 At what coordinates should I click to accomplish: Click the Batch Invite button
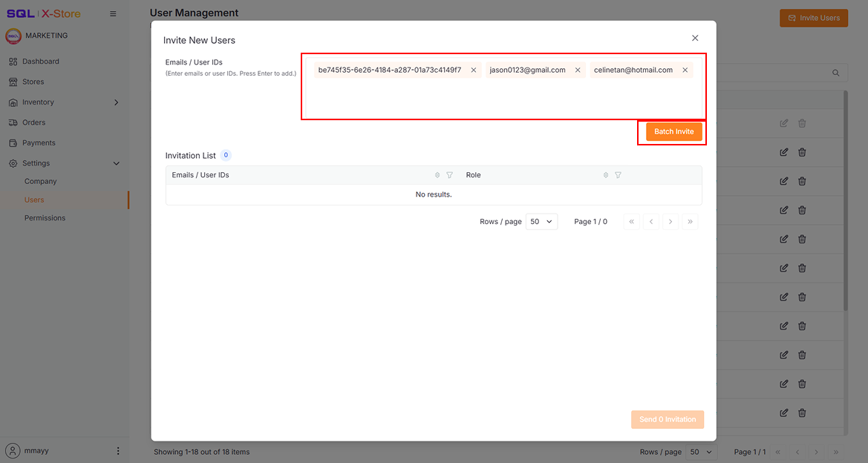[673, 131]
